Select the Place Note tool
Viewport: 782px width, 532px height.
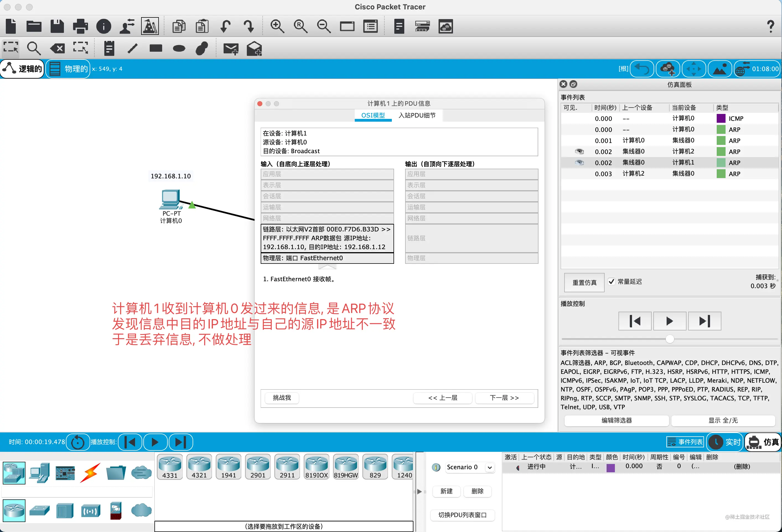[109, 48]
